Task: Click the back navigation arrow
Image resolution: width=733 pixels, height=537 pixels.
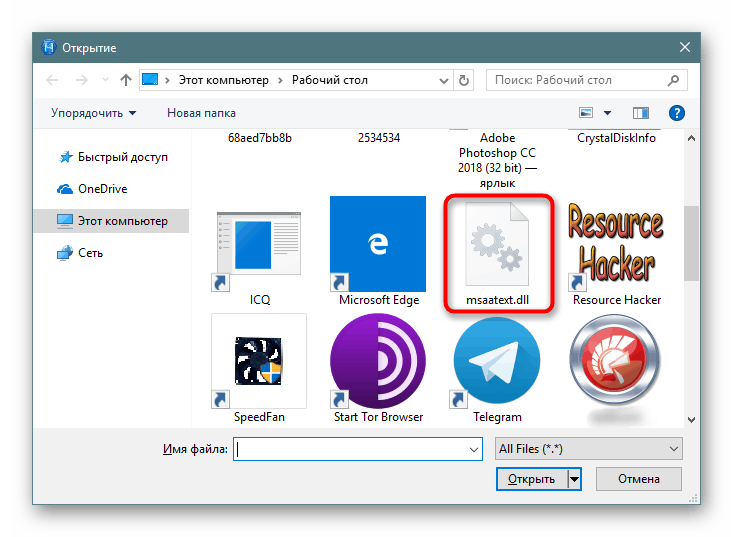Action: [52, 80]
